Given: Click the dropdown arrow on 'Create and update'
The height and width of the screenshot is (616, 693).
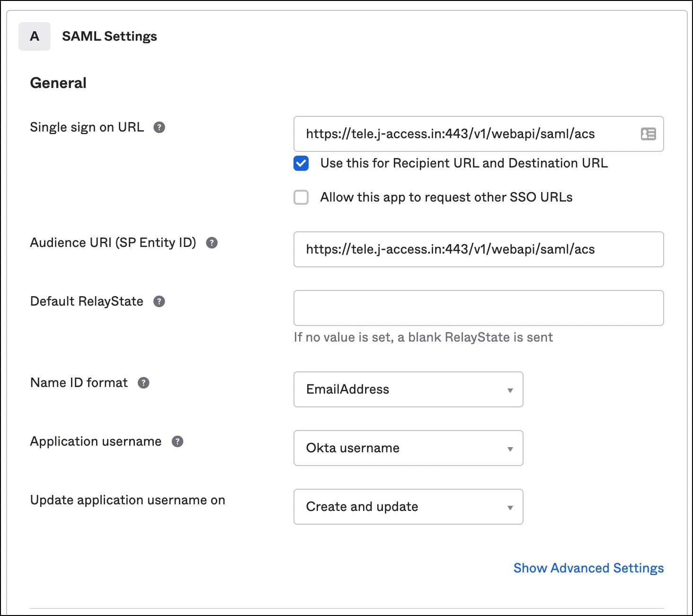Looking at the screenshot, I should point(510,507).
